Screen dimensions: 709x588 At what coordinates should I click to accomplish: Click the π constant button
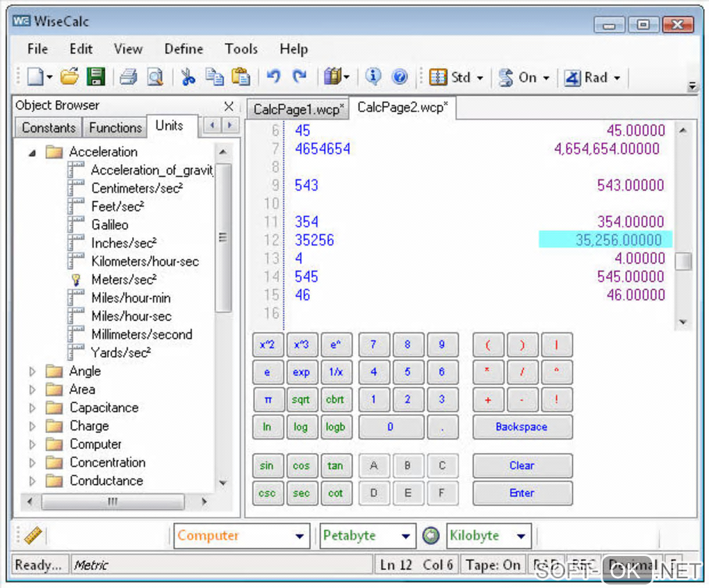[268, 400]
